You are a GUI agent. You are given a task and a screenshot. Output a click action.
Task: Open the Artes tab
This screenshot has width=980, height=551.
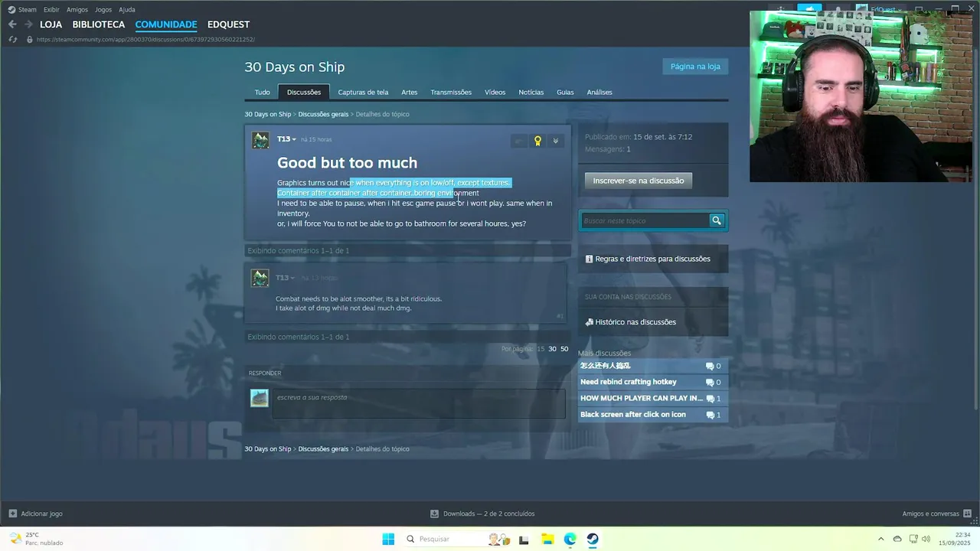coord(410,92)
